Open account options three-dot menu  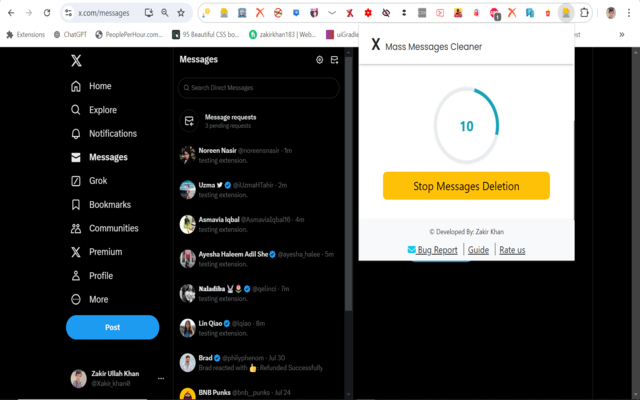[x=161, y=378]
